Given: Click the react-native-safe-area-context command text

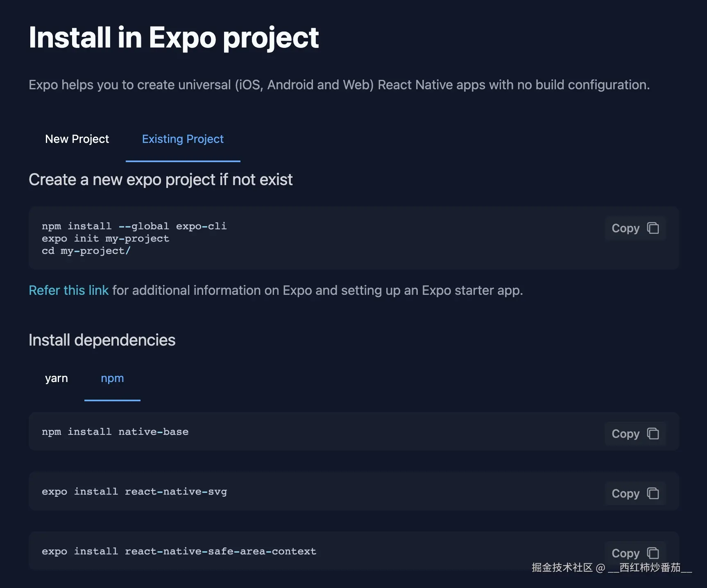Looking at the screenshot, I should click(x=179, y=551).
